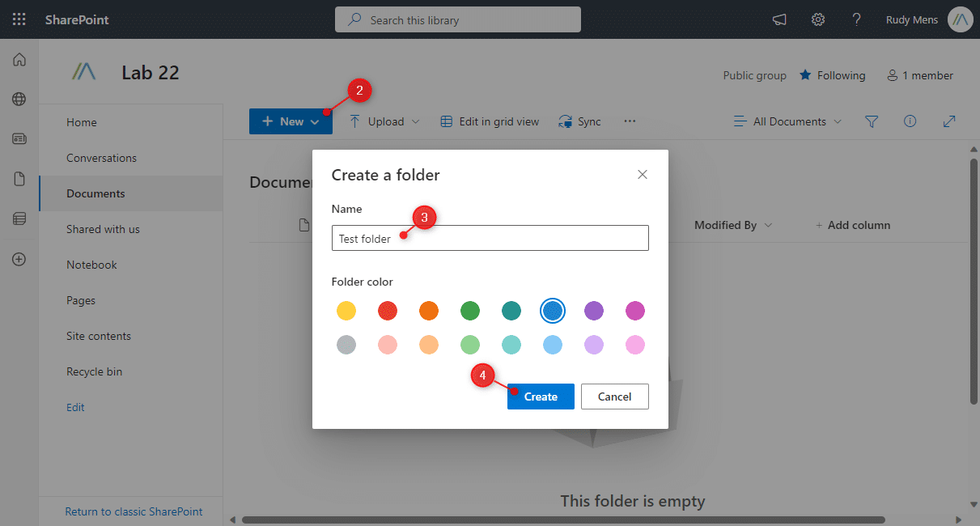Open the SharePoint app launcher waffle icon

pyautogui.click(x=18, y=19)
